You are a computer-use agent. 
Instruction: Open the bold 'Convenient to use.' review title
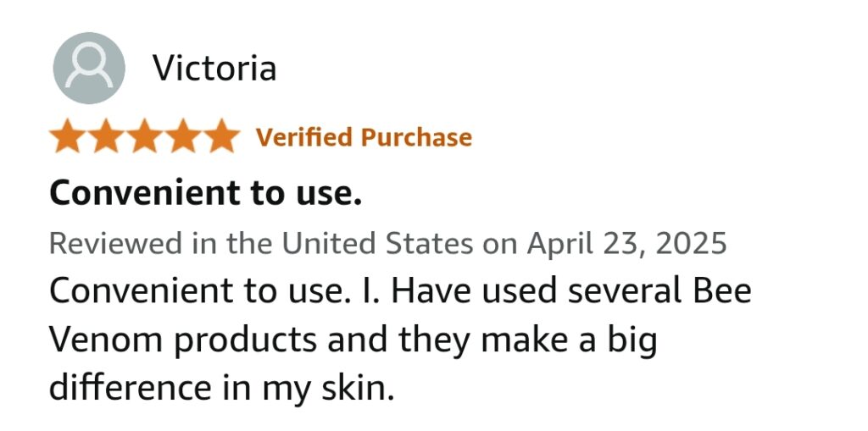(x=205, y=192)
